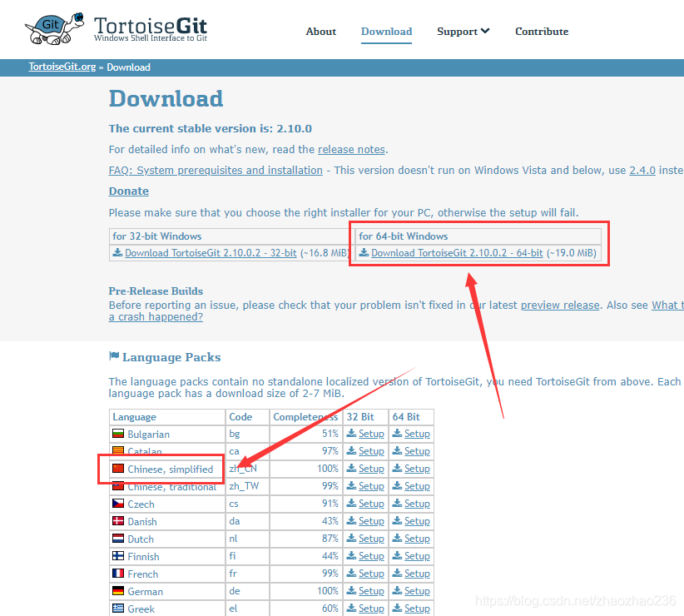The width and height of the screenshot is (684, 616).
Task: Click the French flag icon
Action: [x=118, y=574]
